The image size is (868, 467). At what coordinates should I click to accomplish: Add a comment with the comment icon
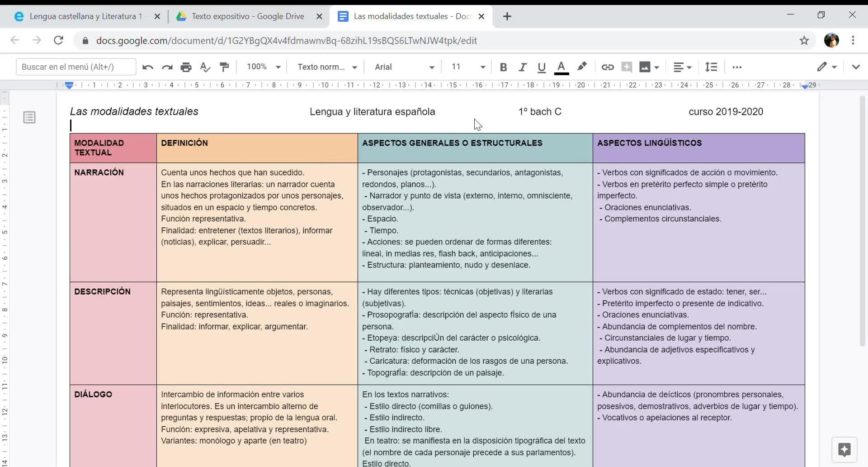627,67
